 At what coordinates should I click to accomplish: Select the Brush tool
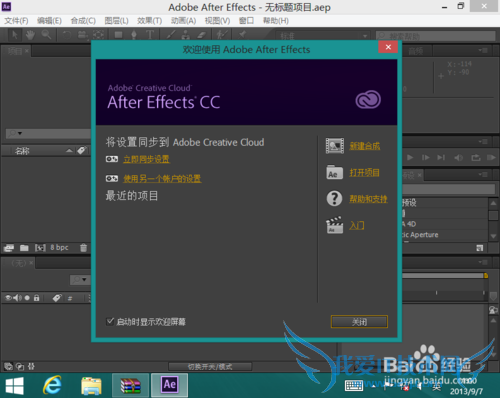[x=171, y=35]
